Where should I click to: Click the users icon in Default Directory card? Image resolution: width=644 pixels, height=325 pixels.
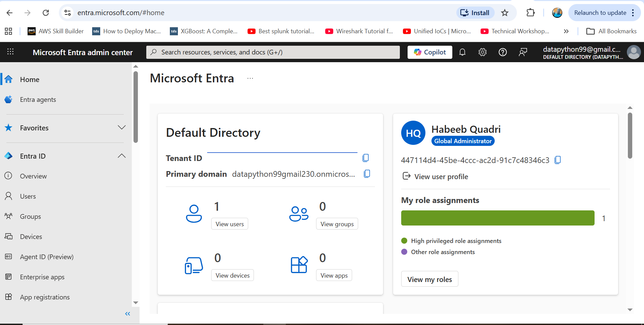click(x=194, y=214)
